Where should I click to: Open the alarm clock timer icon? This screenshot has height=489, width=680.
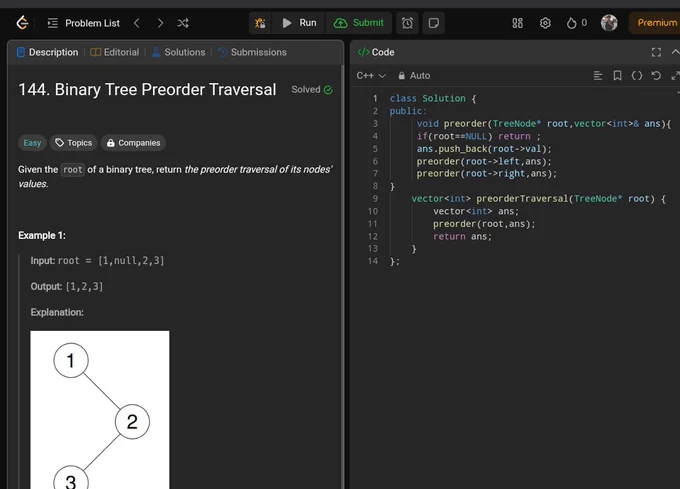[407, 23]
